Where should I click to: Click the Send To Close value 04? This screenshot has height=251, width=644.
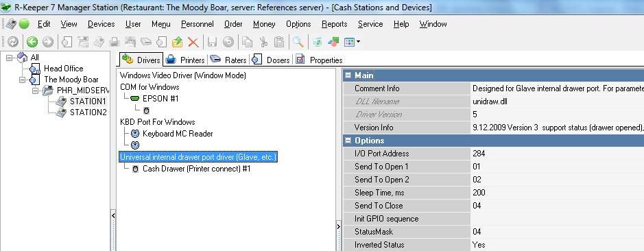[557, 206]
